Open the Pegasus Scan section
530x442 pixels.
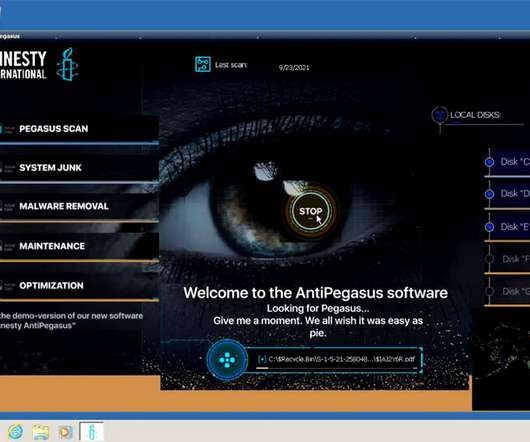point(79,129)
